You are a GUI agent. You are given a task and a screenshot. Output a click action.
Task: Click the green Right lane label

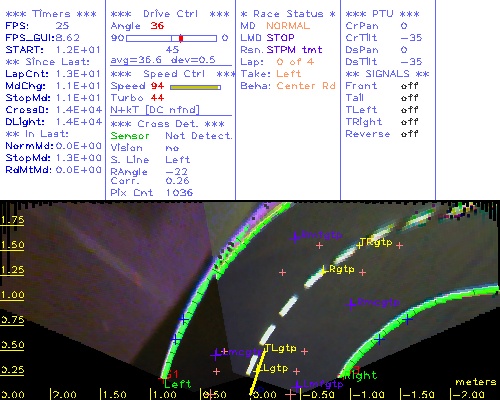(x=361, y=376)
